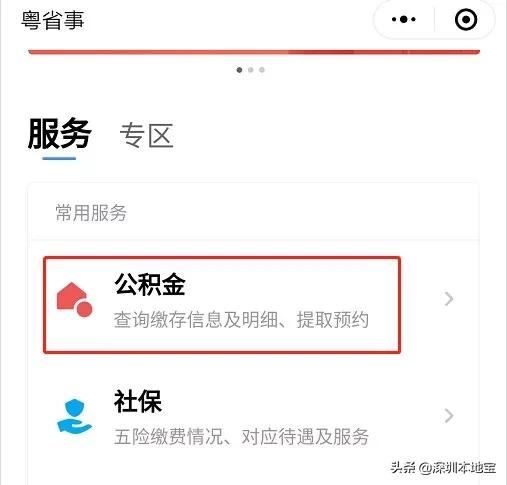Click the 常用服务 section header

91,212
